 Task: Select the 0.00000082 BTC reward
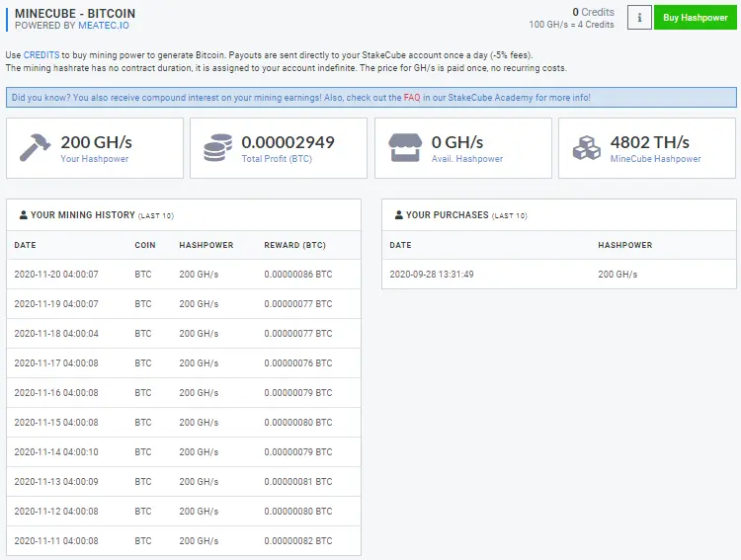click(298, 540)
